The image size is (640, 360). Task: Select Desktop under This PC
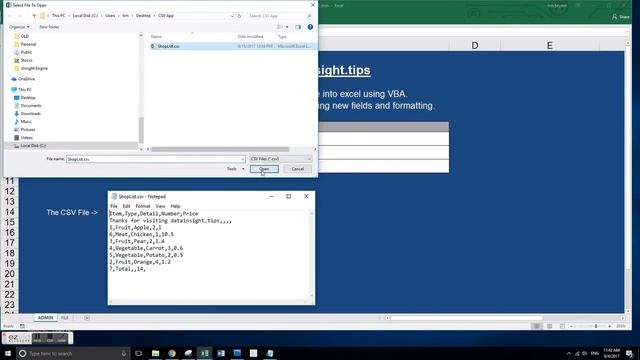point(28,98)
